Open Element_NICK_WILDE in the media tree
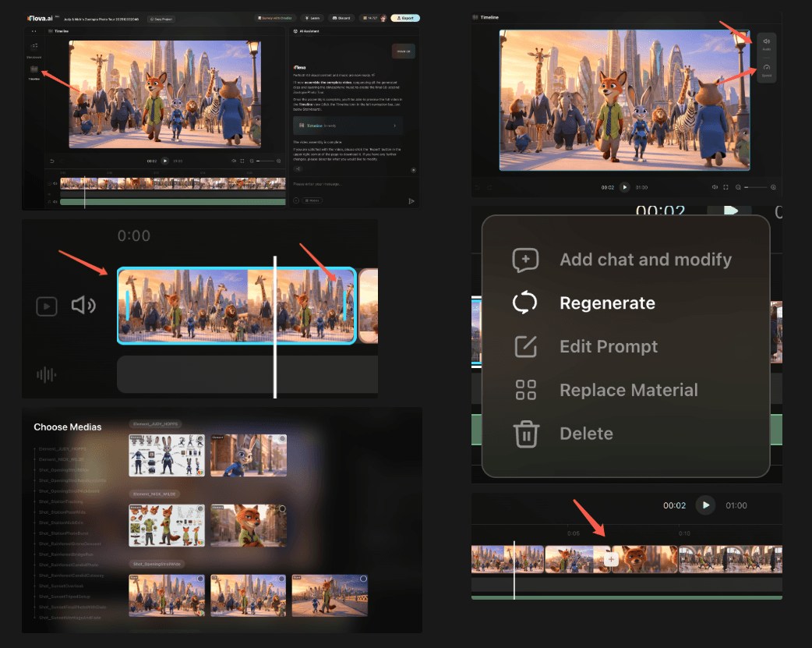The height and width of the screenshot is (648, 812). 62,459
